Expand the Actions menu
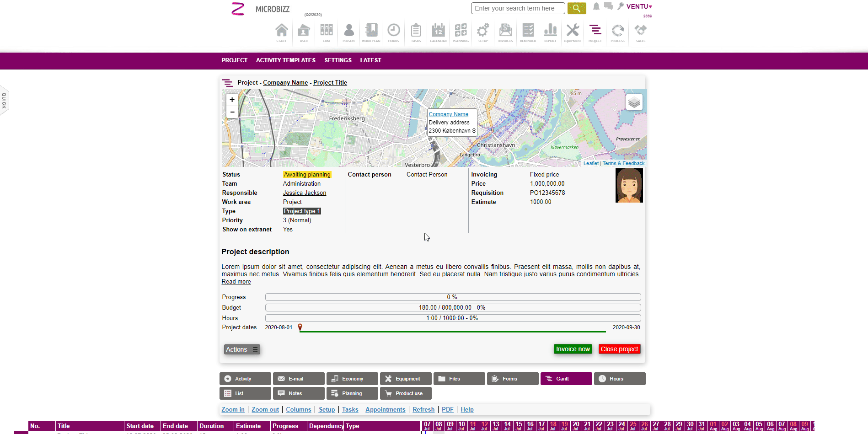 click(x=242, y=349)
